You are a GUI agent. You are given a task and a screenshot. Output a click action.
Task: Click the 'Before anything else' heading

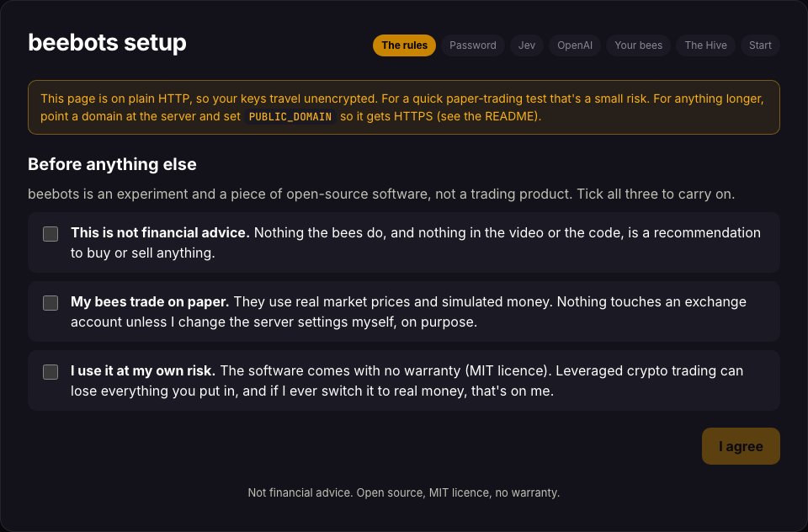[x=112, y=164]
